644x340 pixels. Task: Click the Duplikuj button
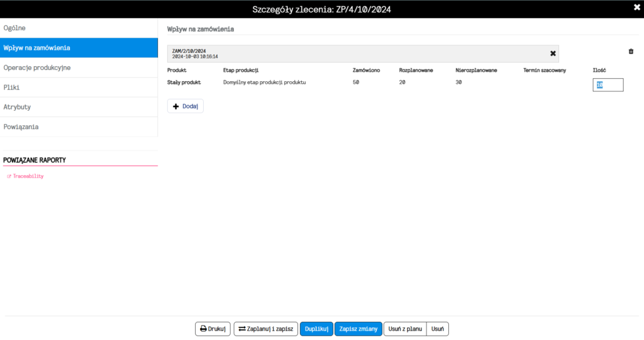(316, 329)
